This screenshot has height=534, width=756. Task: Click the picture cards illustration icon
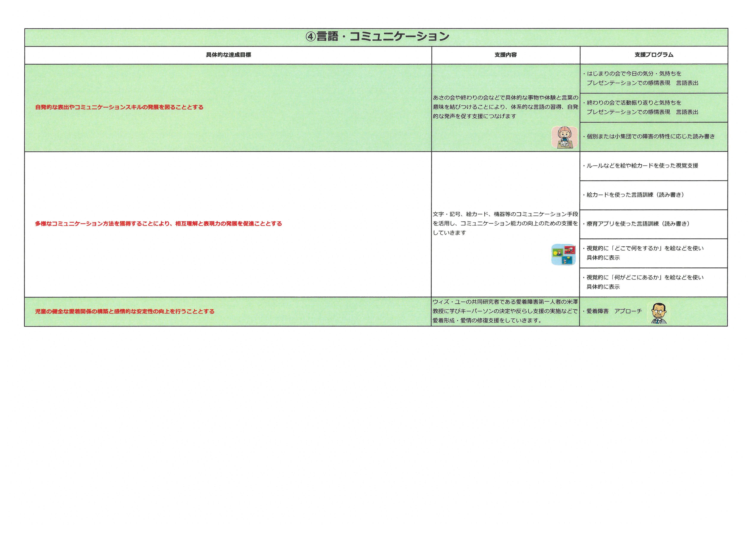[x=563, y=254]
